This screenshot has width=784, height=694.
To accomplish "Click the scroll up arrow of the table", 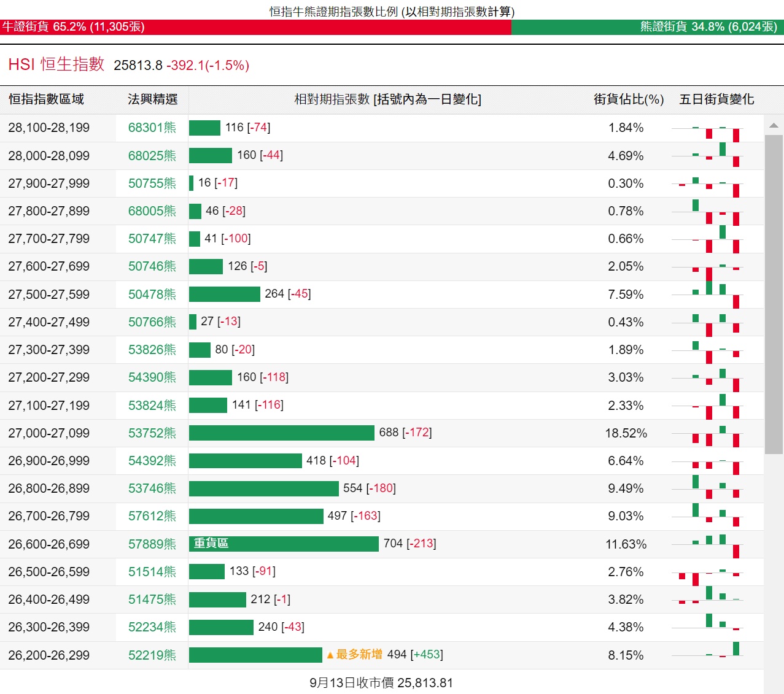I will [x=774, y=125].
